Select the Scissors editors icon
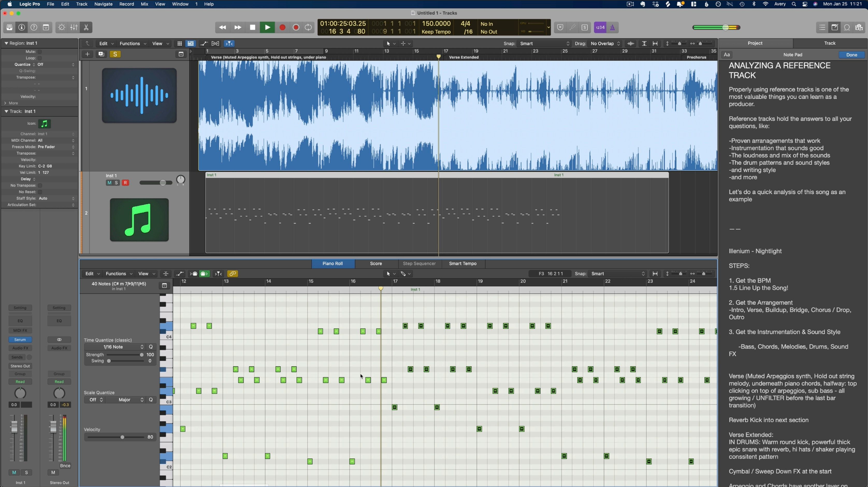The height and width of the screenshot is (487, 868). click(86, 27)
